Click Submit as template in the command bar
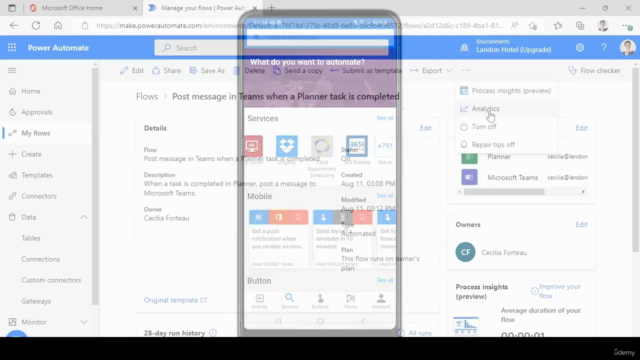This screenshot has width=640, height=360. pyautogui.click(x=366, y=71)
